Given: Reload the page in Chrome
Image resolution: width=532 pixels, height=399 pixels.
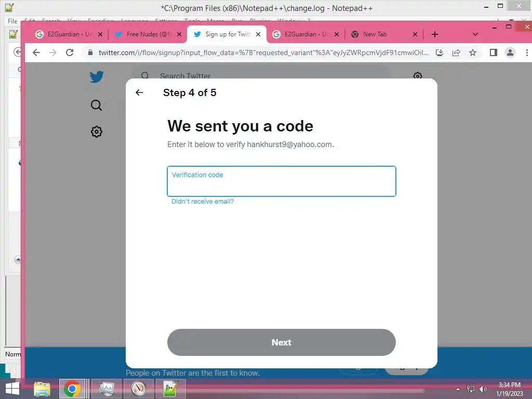Looking at the screenshot, I should [70, 52].
